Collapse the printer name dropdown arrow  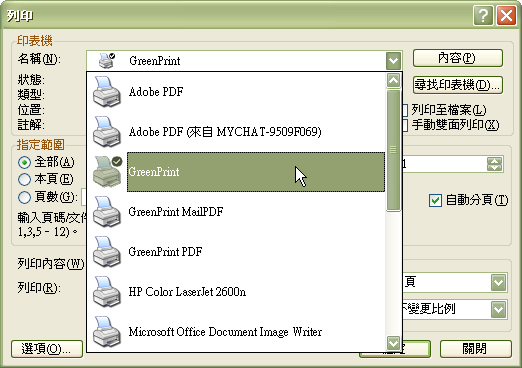coord(393,61)
